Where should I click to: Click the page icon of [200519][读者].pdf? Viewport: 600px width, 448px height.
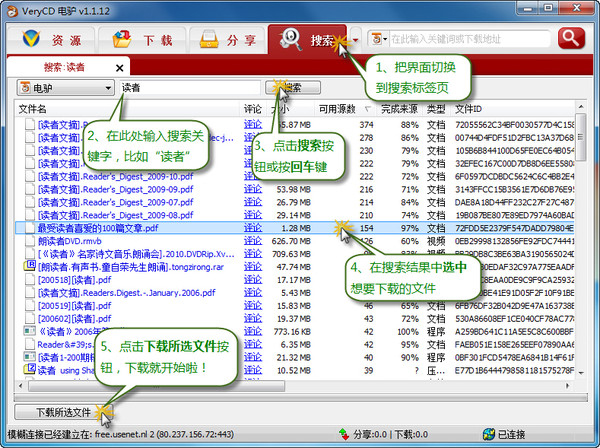tap(30, 306)
